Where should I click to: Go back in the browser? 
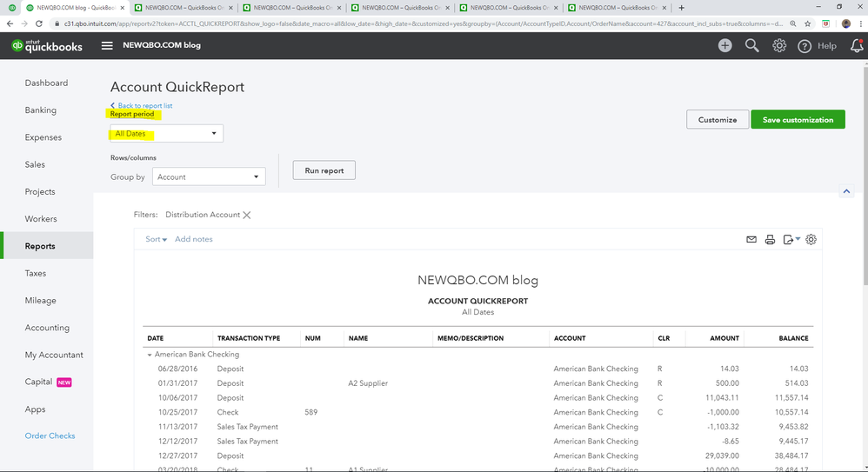click(10, 23)
